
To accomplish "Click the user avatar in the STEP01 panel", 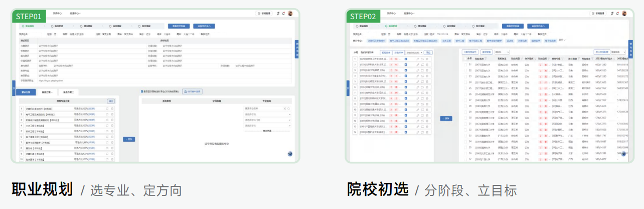I will click(290, 14).
